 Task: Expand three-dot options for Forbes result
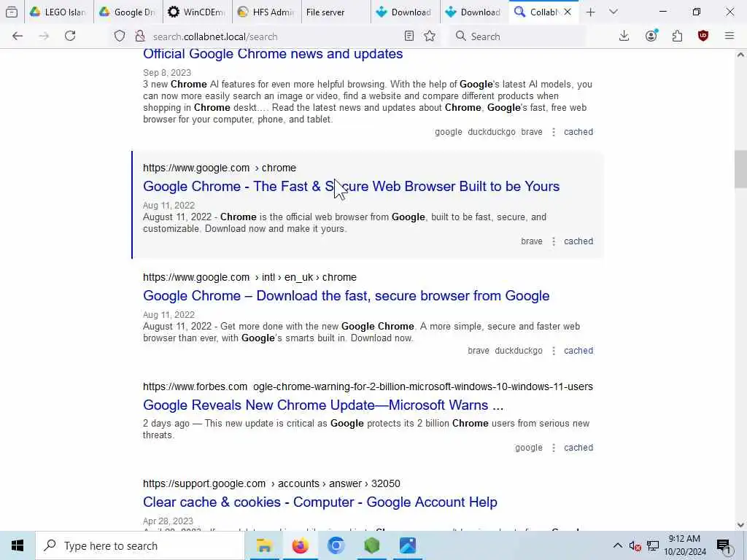[x=554, y=448]
